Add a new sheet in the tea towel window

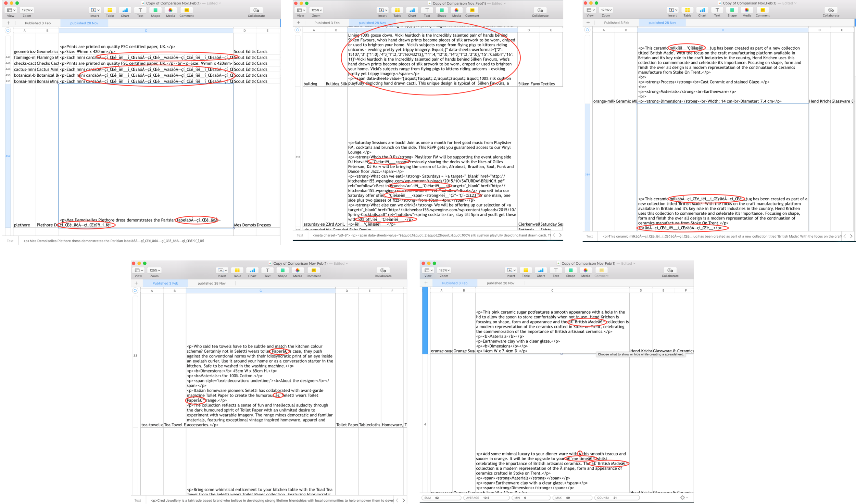136,283
